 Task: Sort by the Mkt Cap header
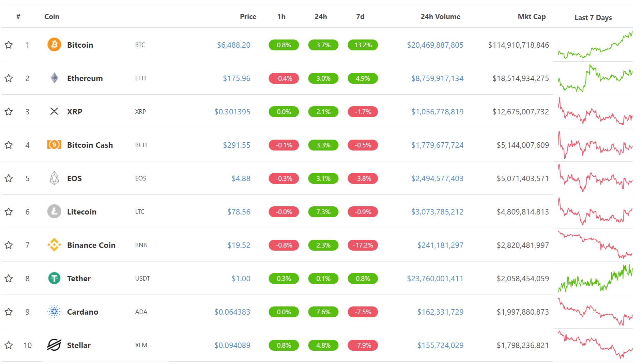[532, 16]
